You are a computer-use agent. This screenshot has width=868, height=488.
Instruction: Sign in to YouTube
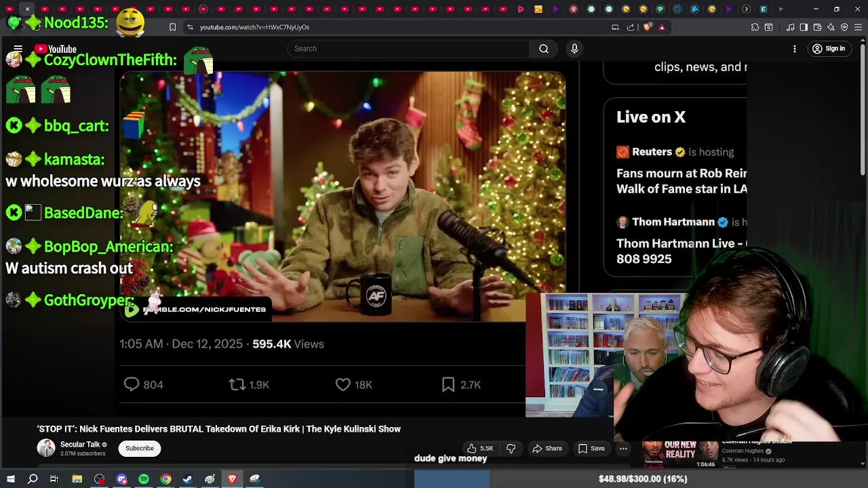tap(829, 49)
